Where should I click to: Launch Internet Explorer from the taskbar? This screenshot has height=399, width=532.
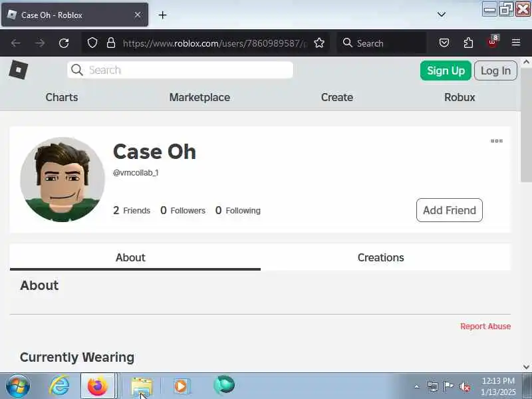click(59, 386)
